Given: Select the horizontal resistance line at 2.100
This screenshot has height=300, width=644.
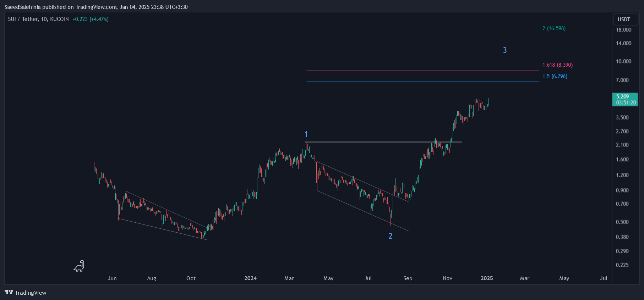Looking at the screenshot, I should tap(383, 142).
